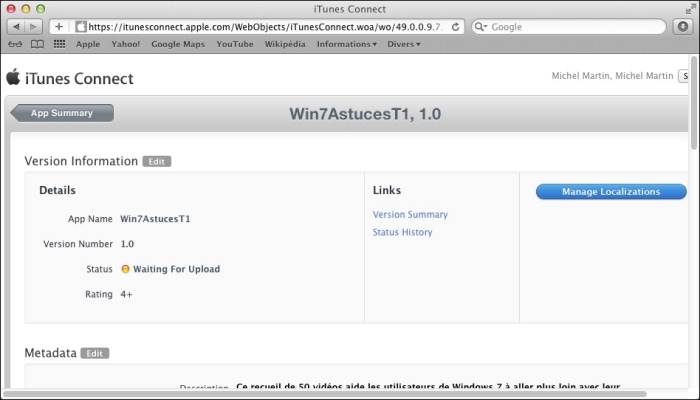
Task: Click the Michel Martin account name
Action: [x=612, y=76]
